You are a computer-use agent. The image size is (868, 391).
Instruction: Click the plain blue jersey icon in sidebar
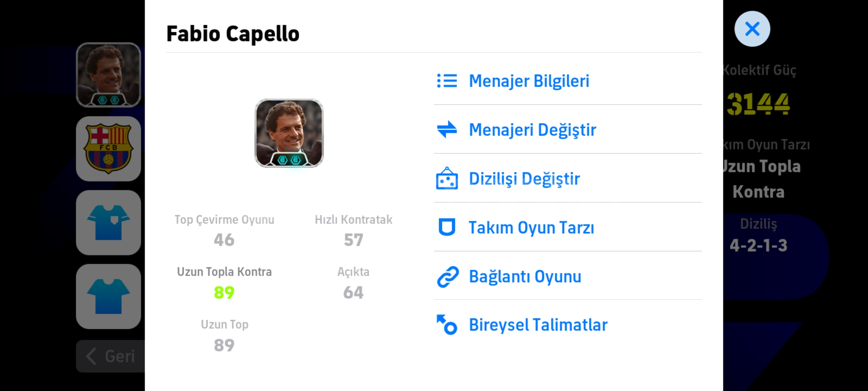109,297
